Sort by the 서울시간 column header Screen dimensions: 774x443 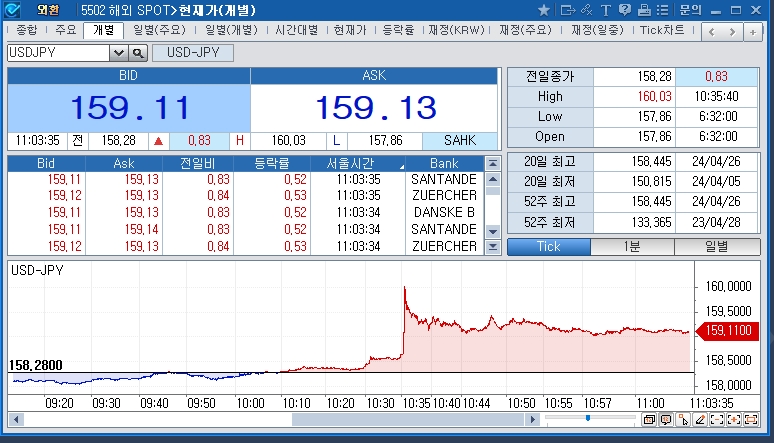(x=358, y=163)
